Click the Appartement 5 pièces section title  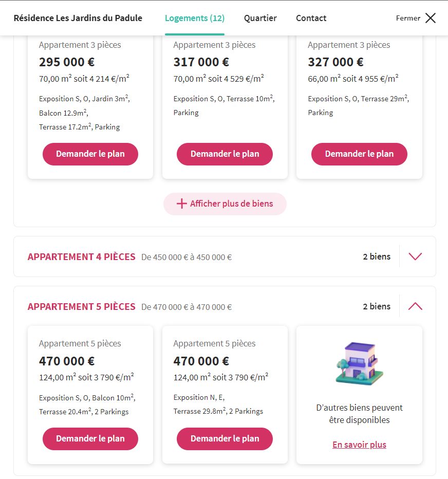(x=81, y=306)
